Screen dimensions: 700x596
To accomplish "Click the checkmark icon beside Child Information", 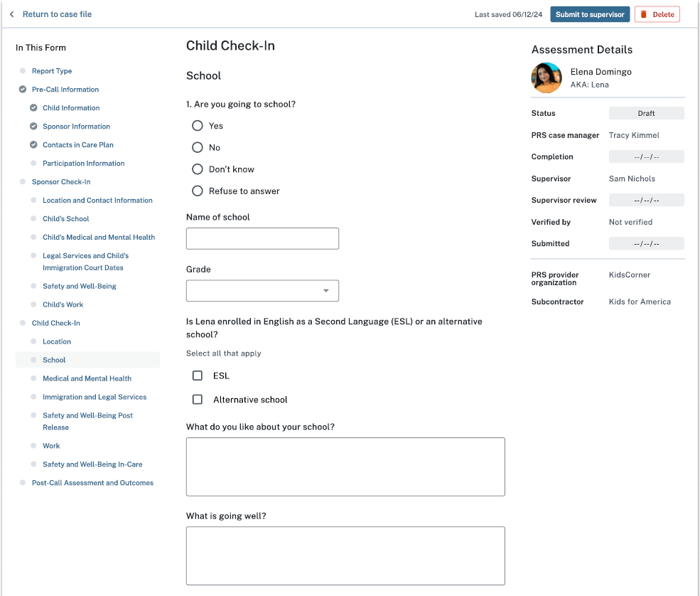I will click(x=33, y=108).
